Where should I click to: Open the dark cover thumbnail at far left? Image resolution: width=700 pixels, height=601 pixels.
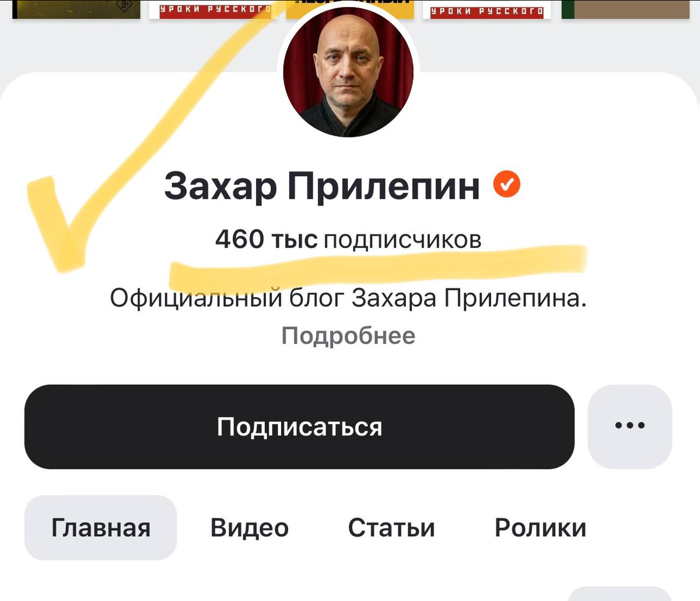click(76, 9)
